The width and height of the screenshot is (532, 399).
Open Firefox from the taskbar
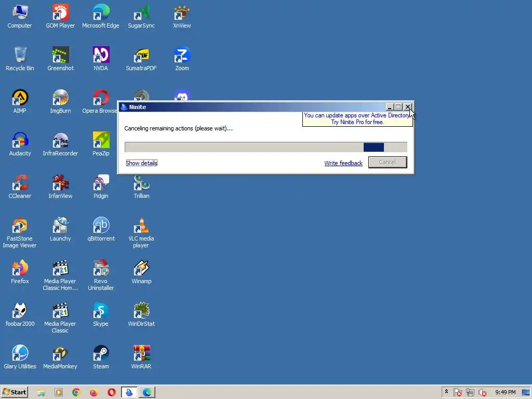(94, 393)
